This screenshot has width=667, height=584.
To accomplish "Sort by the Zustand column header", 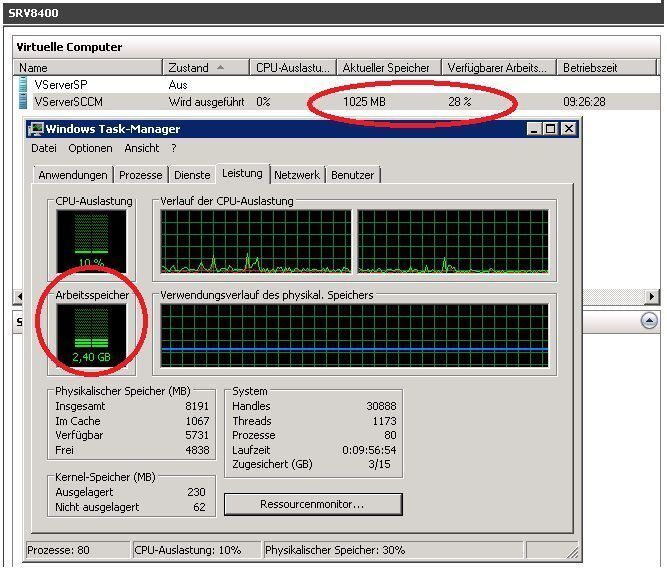I will tap(206, 67).
